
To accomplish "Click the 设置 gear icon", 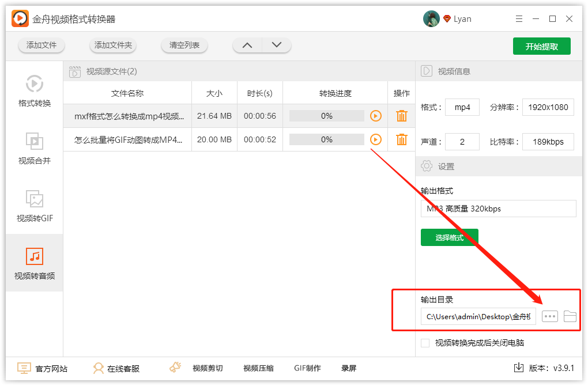I will [427, 166].
